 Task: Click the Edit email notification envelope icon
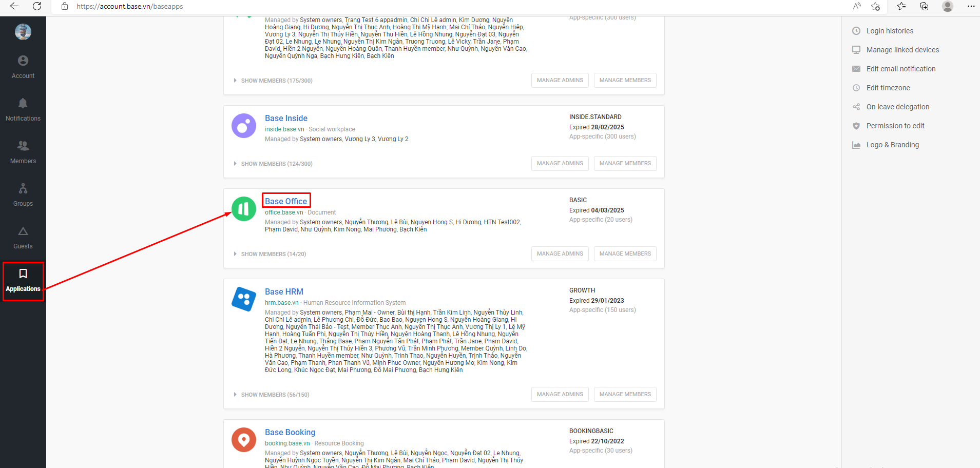coord(856,69)
